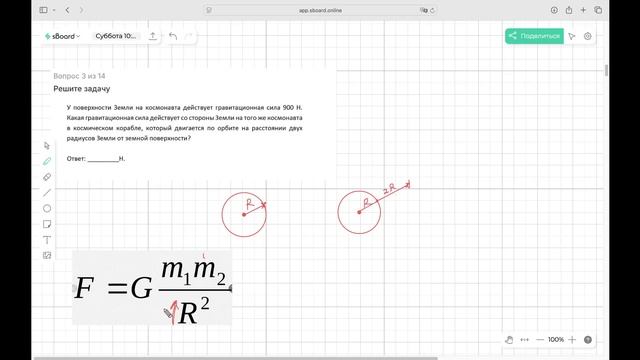Click the board title Суббота 10
The image size is (640, 360).
(116, 36)
